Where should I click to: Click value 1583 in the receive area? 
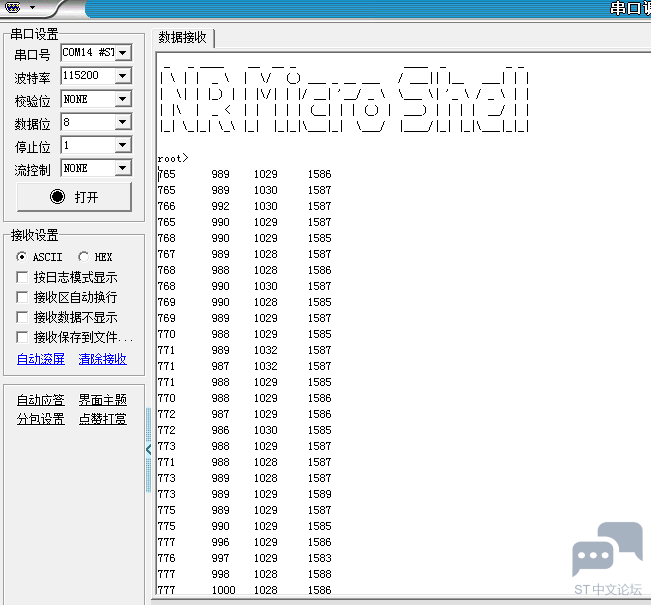pyautogui.click(x=320, y=558)
